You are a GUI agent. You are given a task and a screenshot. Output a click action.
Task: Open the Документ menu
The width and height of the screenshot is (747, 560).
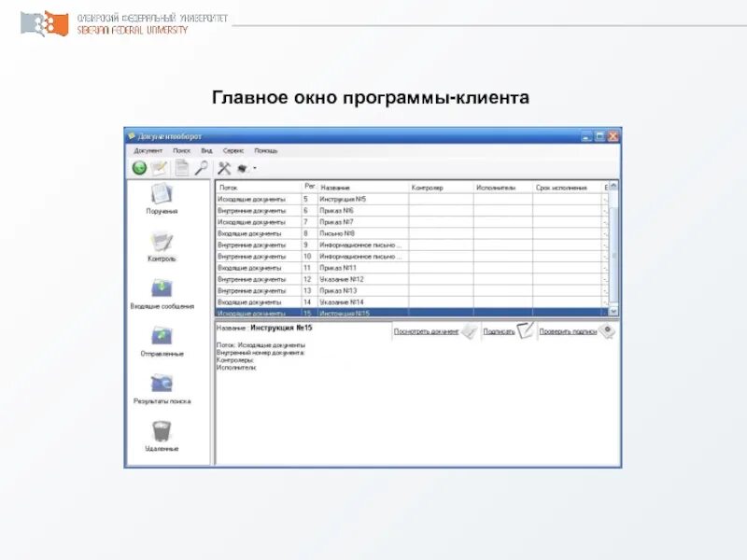148,150
